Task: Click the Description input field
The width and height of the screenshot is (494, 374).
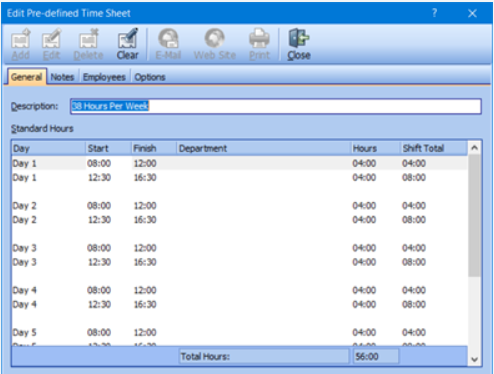Action: [276, 106]
